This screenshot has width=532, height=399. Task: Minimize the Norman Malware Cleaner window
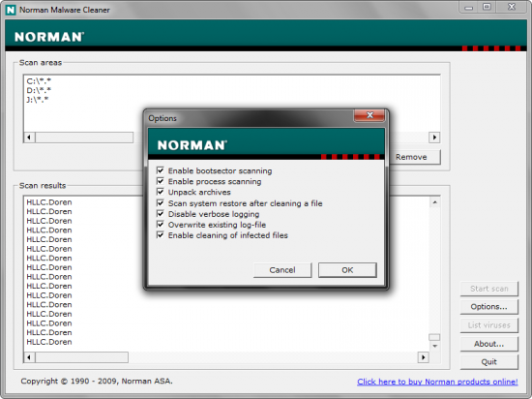[x=469, y=7]
